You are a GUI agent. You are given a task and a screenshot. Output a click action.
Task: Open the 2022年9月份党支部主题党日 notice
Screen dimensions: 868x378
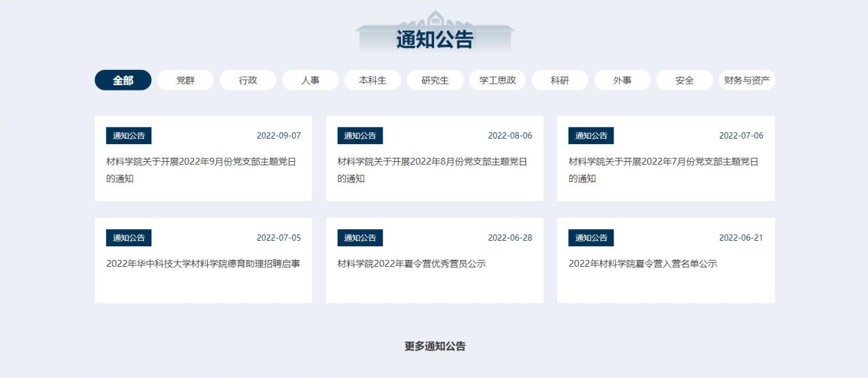pyautogui.click(x=203, y=170)
